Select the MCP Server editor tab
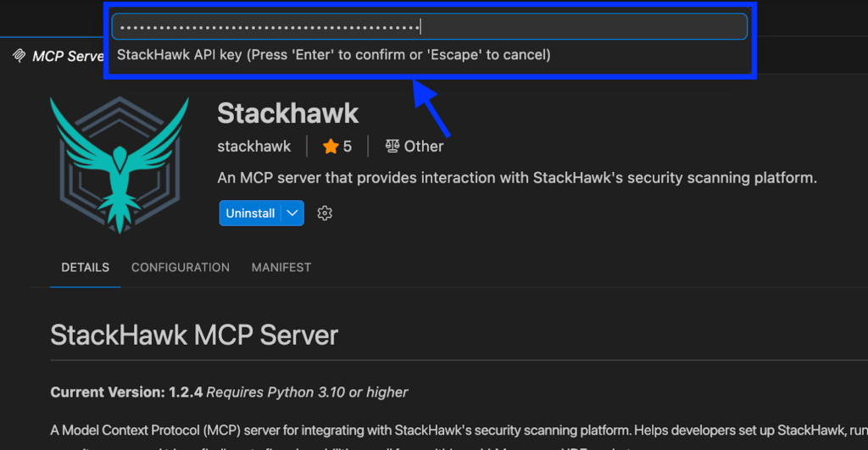This screenshot has width=868, height=450. [x=58, y=56]
